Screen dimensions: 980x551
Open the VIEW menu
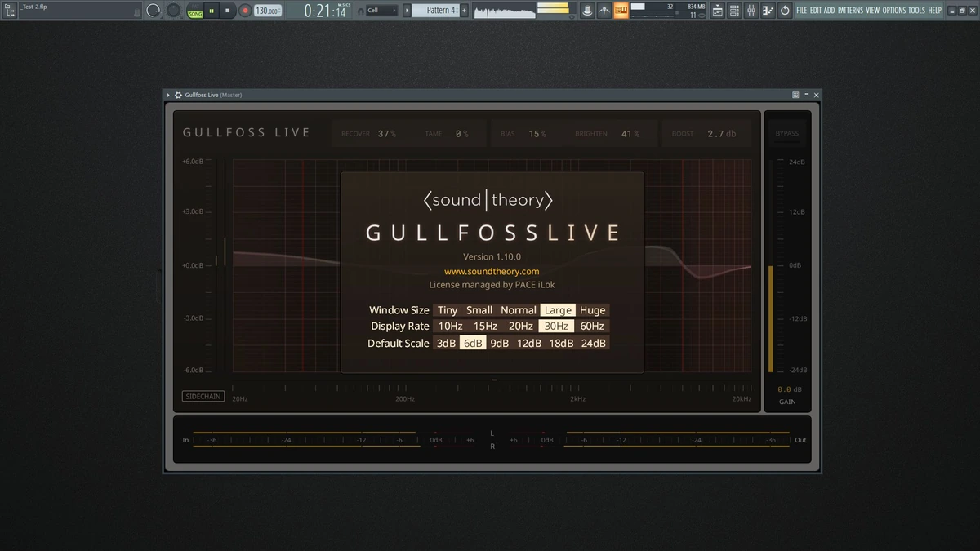click(873, 11)
